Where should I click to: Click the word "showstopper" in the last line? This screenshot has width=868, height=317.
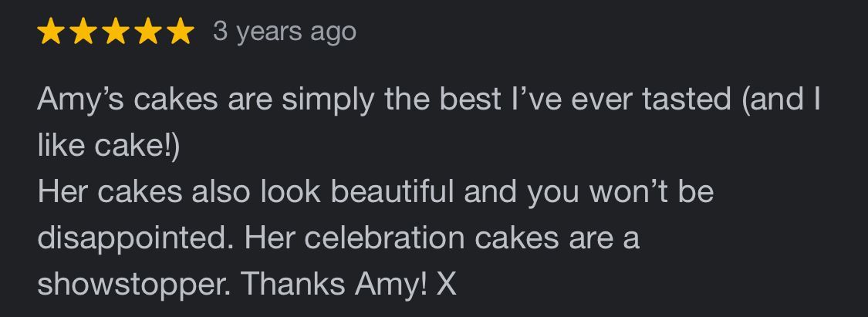pos(133,285)
